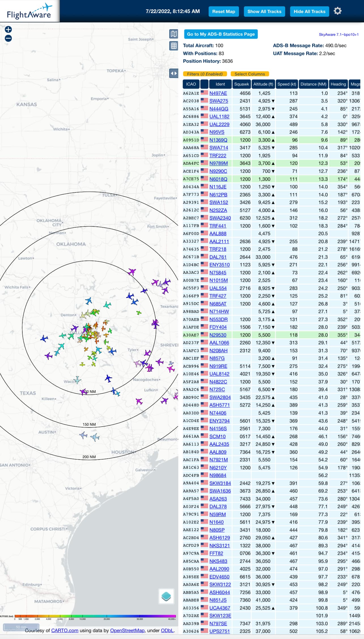Click the Reset Map button
364x639 pixels.
click(x=224, y=12)
